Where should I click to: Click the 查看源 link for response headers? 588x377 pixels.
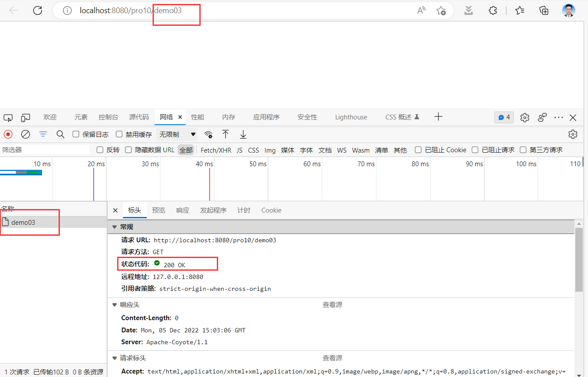(x=332, y=304)
